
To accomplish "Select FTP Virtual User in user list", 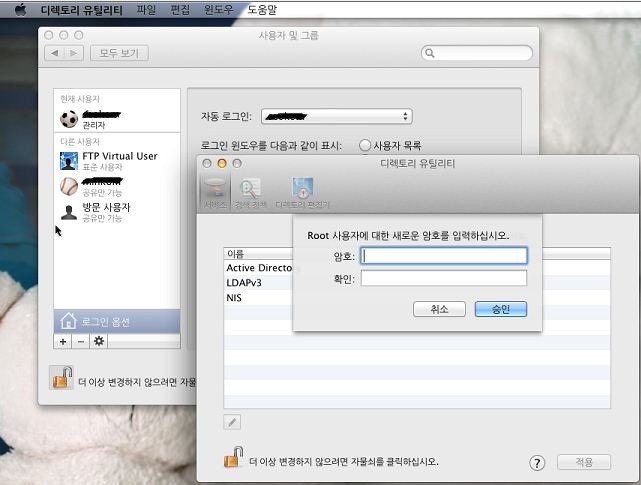I will [117, 161].
